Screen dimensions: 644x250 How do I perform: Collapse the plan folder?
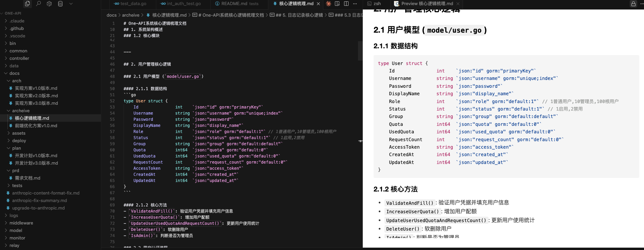(16, 148)
